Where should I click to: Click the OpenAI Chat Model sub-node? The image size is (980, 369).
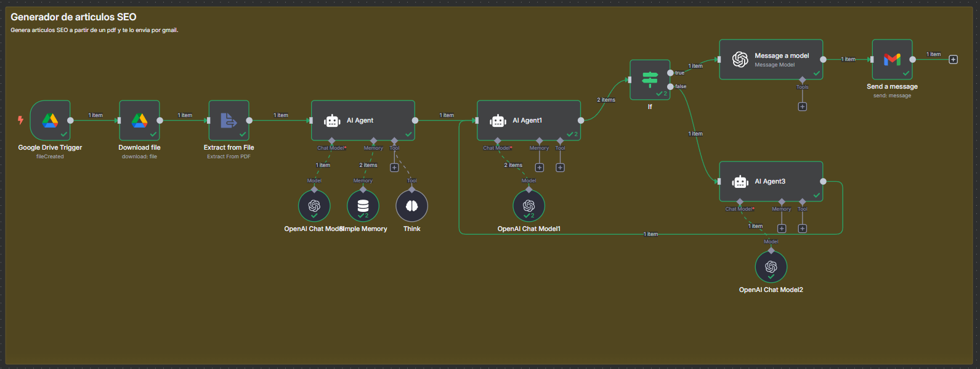click(314, 206)
